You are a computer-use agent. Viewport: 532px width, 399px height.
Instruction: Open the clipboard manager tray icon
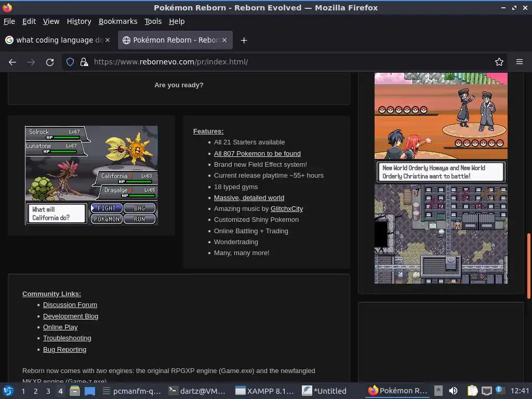[472, 391]
